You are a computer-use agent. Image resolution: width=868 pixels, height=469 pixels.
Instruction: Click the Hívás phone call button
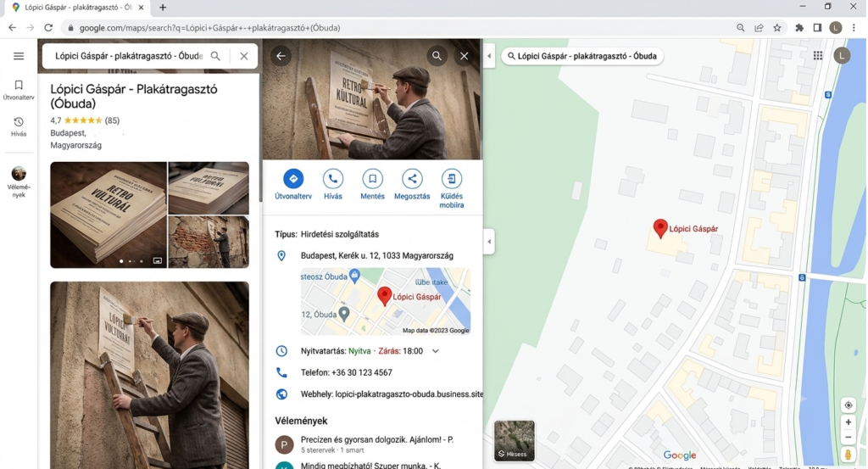tap(332, 184)
